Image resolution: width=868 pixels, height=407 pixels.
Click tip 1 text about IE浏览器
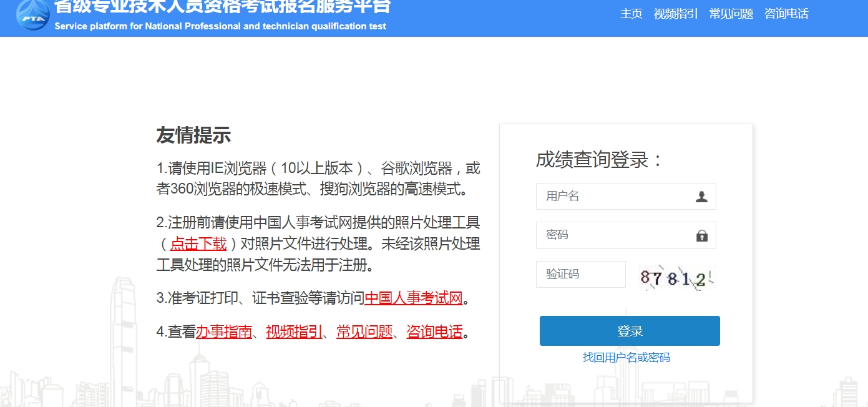pos(318,179)
